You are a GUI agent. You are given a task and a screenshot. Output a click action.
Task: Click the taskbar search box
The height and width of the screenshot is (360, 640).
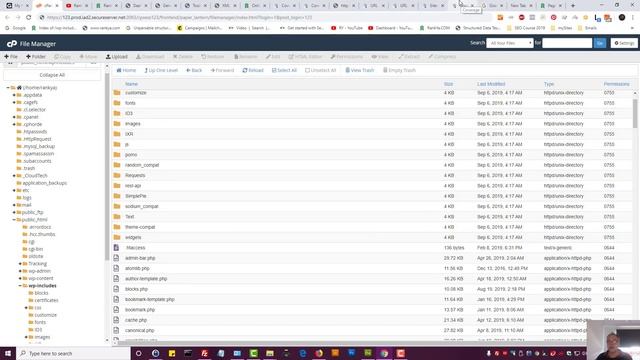click(73, 353)
